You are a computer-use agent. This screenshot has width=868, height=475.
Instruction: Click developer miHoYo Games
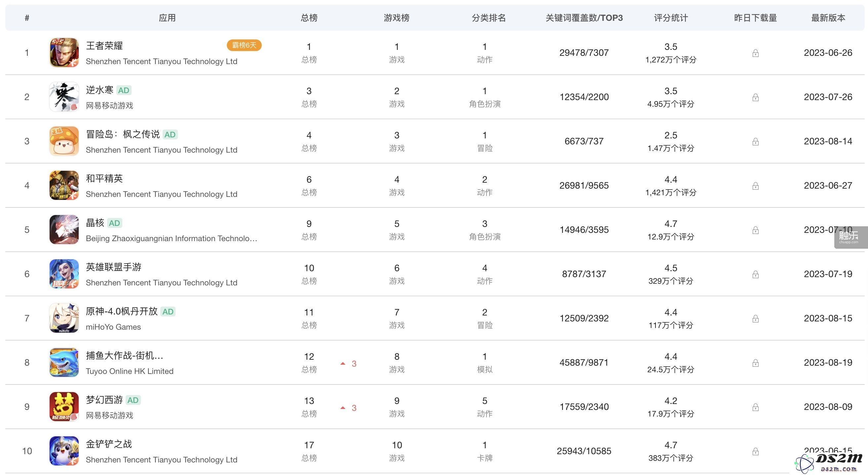113,327
